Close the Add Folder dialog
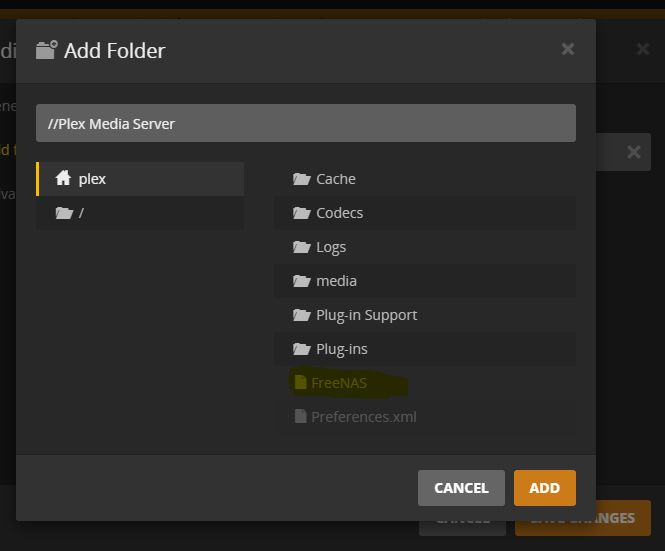This screenshot has height=551, width=665. (x=567, y=49)
